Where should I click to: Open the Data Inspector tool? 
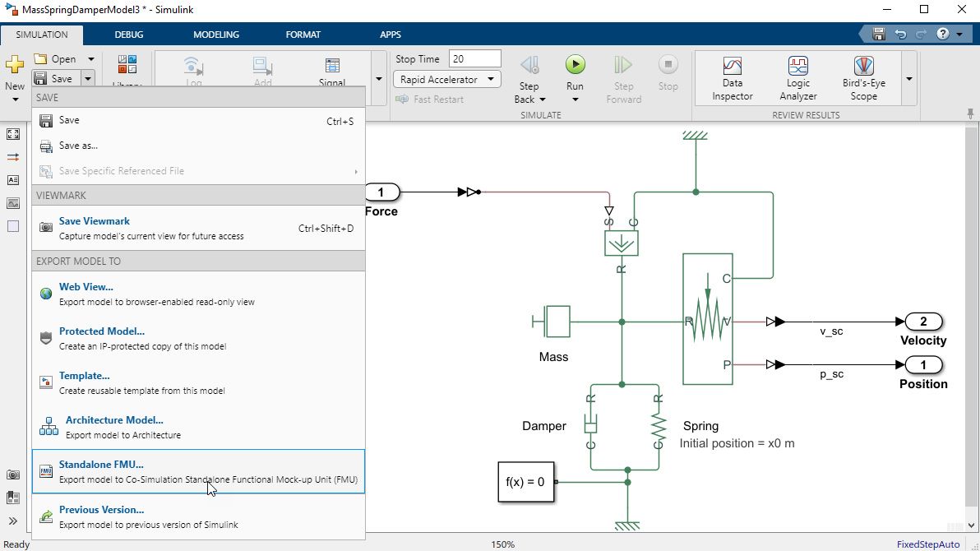pos(732,66)
